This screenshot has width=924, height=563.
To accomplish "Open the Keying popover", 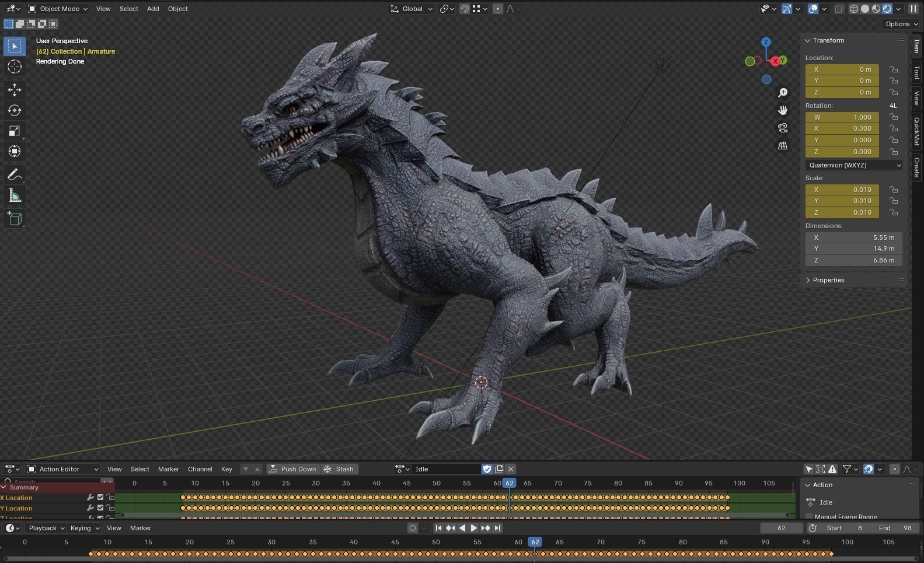I will (x=84, y=528).
